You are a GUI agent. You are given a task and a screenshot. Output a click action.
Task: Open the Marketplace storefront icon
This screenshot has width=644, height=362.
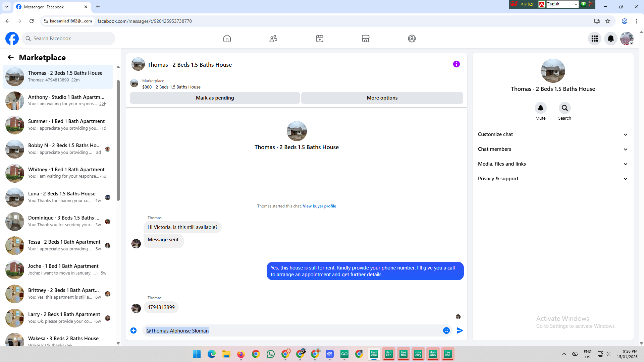coord(366,39)
